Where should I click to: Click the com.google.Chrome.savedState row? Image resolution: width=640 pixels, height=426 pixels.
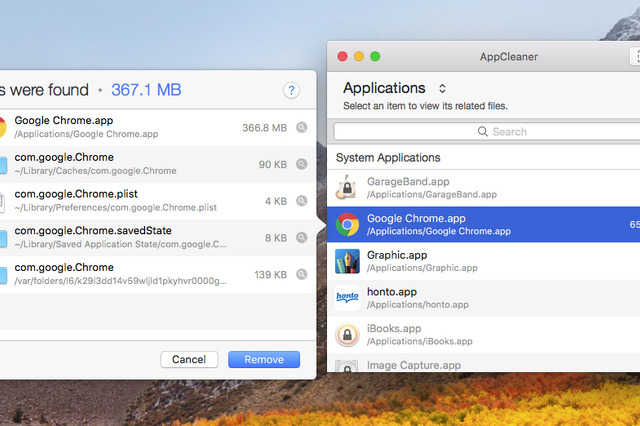click(x=158, y=237)
